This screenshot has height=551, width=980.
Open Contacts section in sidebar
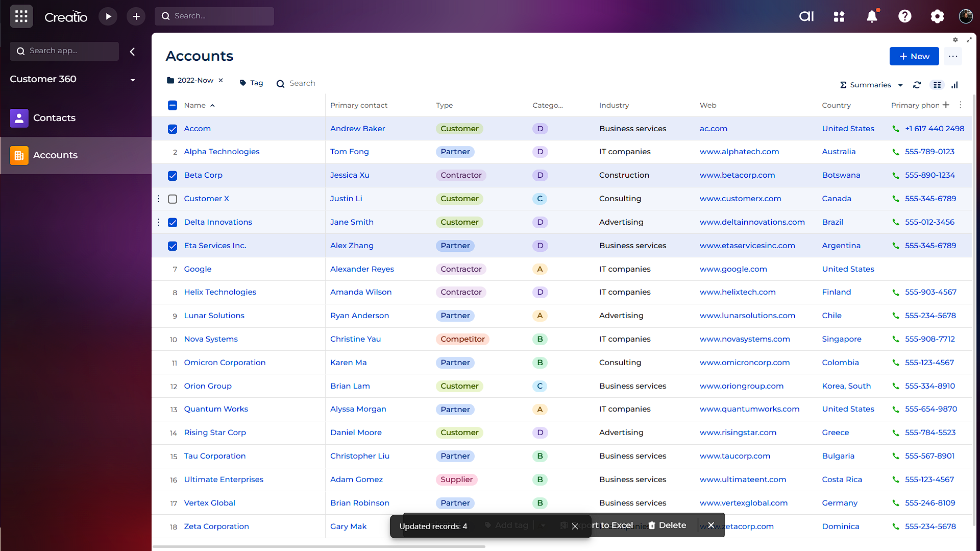pos(54,118)
